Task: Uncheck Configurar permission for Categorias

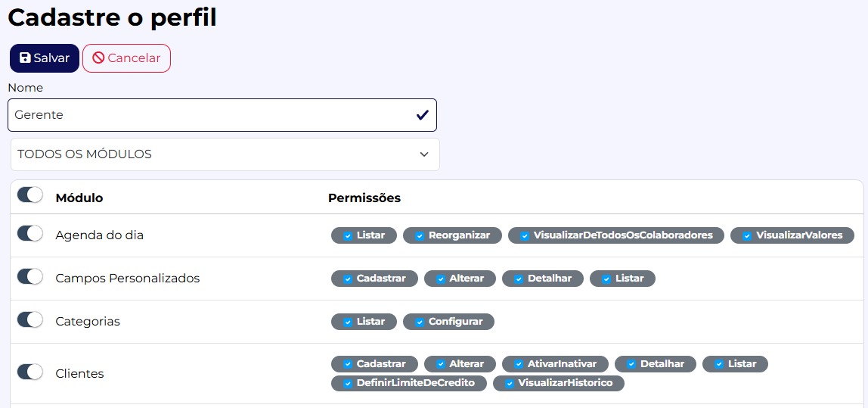Action: pos(420,322)
